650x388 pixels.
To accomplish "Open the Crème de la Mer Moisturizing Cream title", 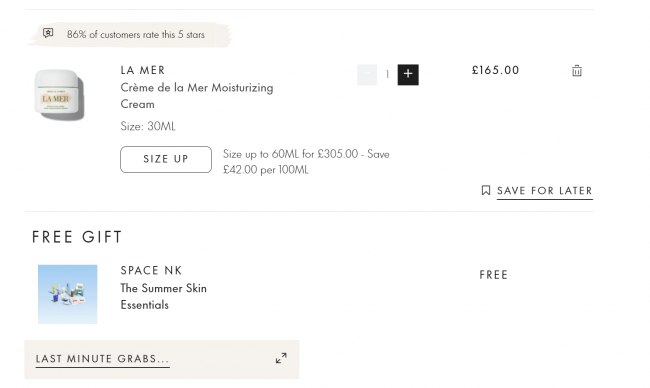I will pyautogui.click(x=197, y=96).
